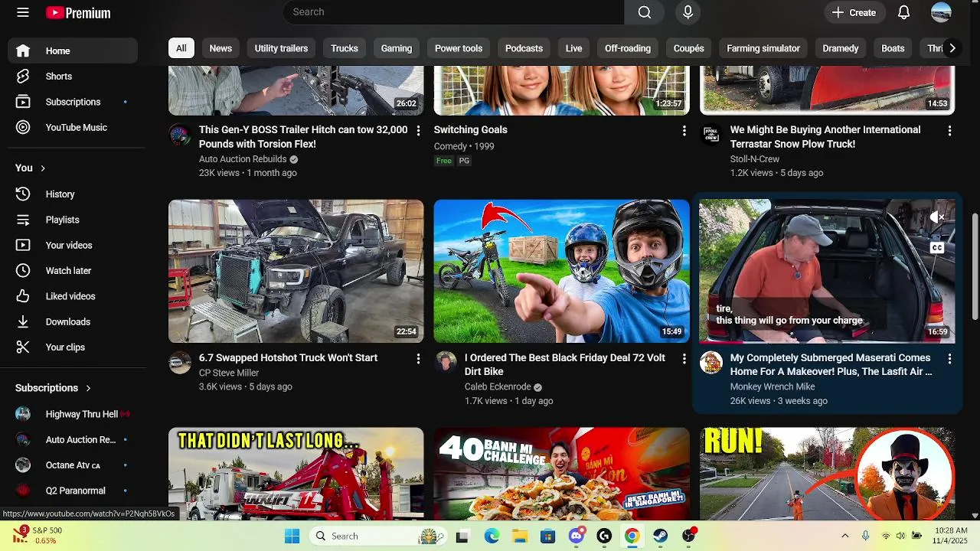The height and width of the screenshot is (551, 980).
Task: Select the Boats filter chip
Action: click(x=893, y=48)
